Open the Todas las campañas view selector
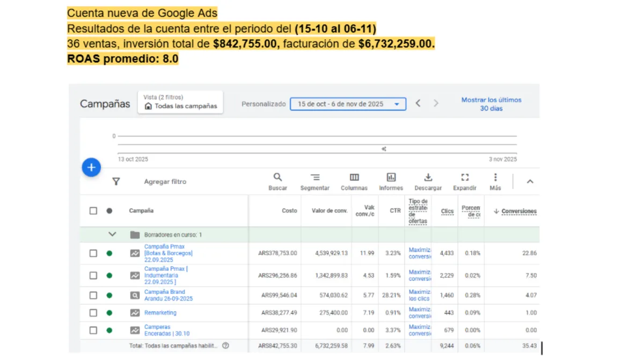 (180, 102)
